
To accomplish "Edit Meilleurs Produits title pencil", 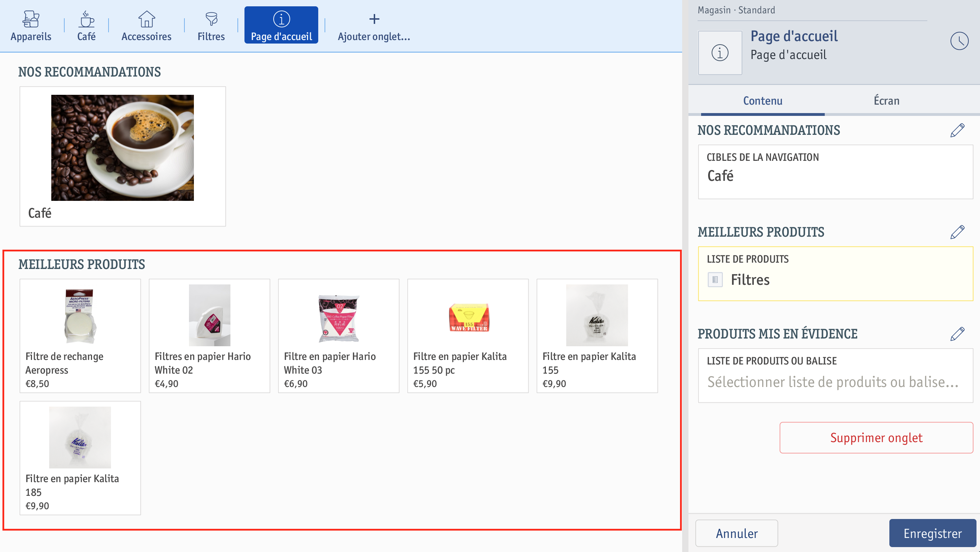I will (957, 232).
